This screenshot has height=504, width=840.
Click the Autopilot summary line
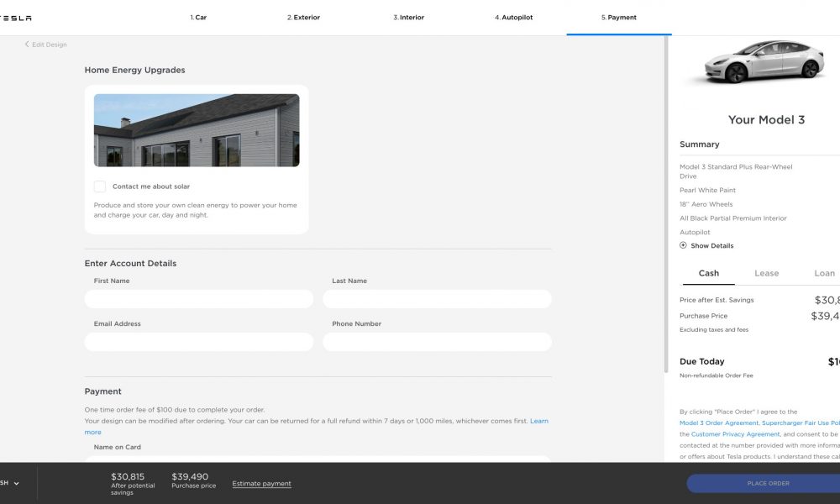(695, 232)
